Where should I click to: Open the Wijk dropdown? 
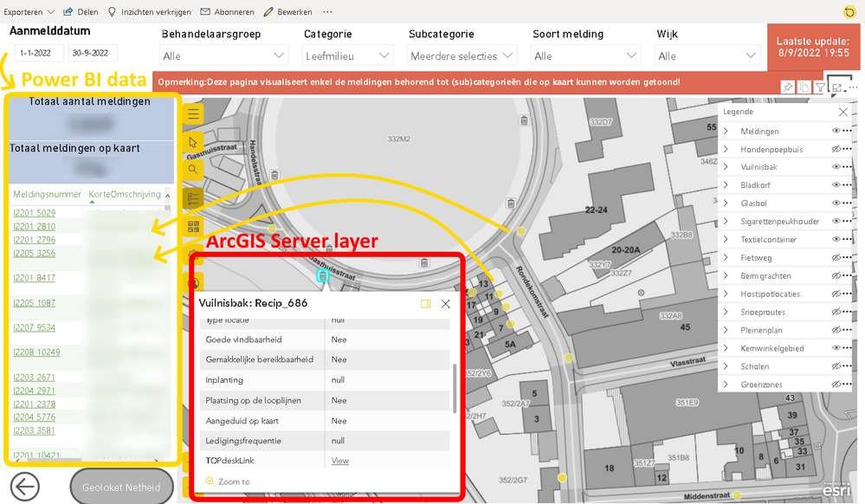click(707, 55)
